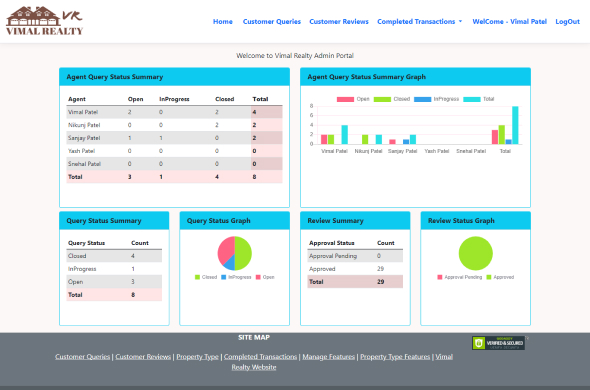Select the Sanjay Patel row in the agent table

(174, 138)
